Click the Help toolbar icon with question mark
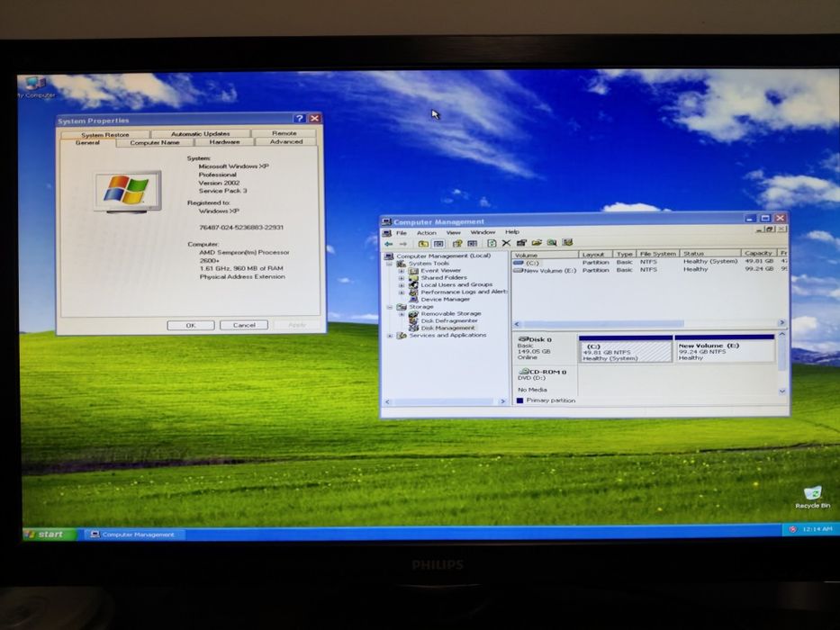Image resolution: width=840 pixels, height=630 pixels. (457, 243)
